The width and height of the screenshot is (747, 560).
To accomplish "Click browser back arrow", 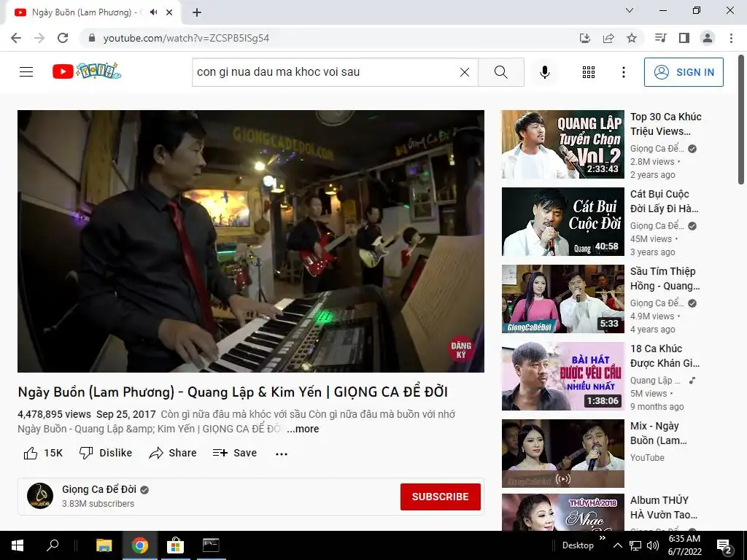I will point(16,38).
